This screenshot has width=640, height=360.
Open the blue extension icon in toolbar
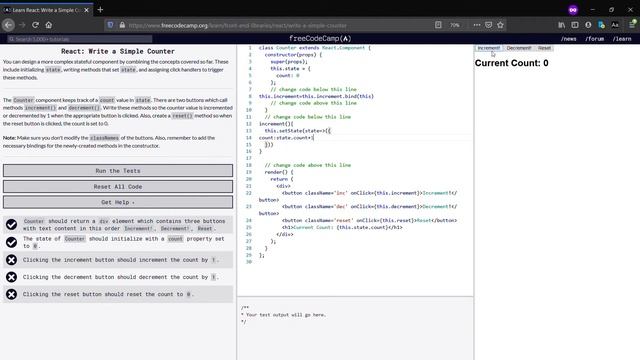[601, 25]
